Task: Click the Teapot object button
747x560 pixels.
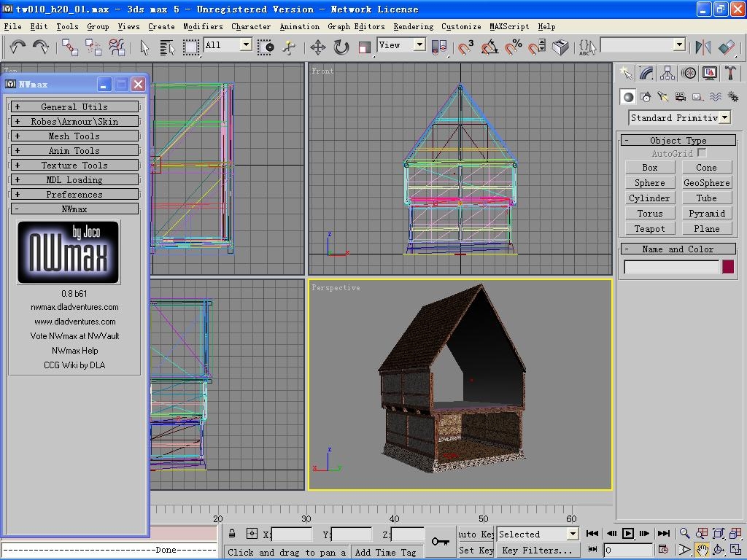Action: click(649, 228)
